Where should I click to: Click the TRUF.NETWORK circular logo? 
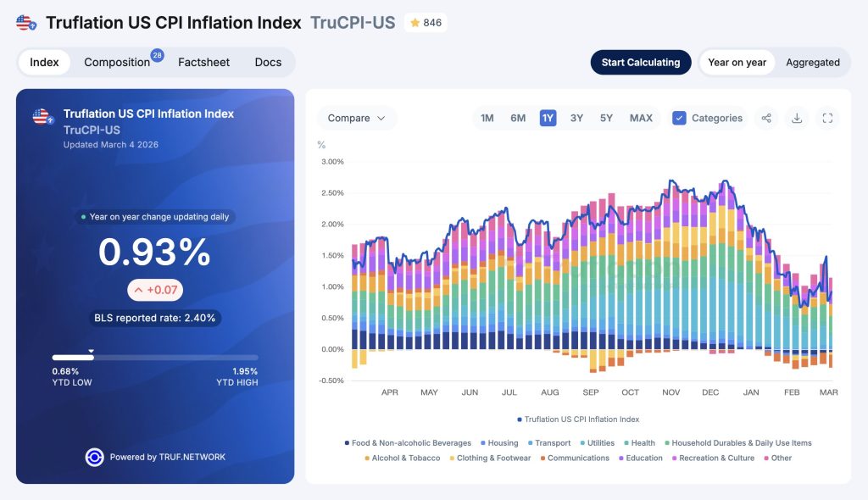tap(94, 457)
